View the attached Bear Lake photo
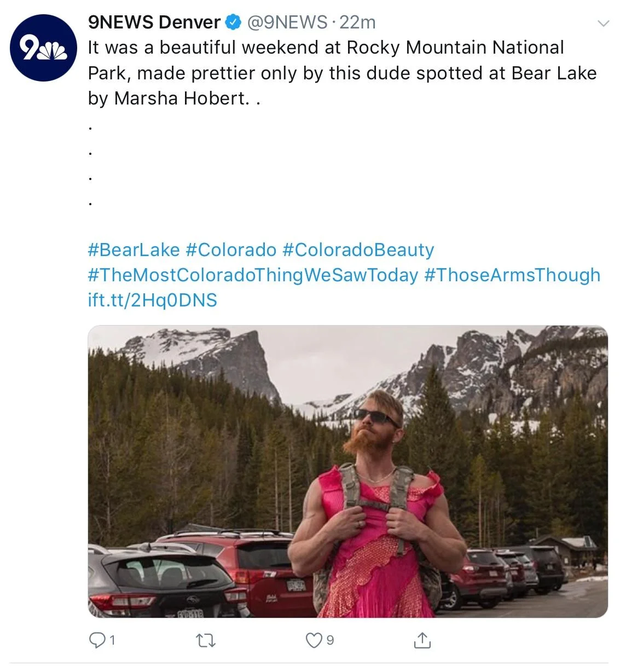 347,472
